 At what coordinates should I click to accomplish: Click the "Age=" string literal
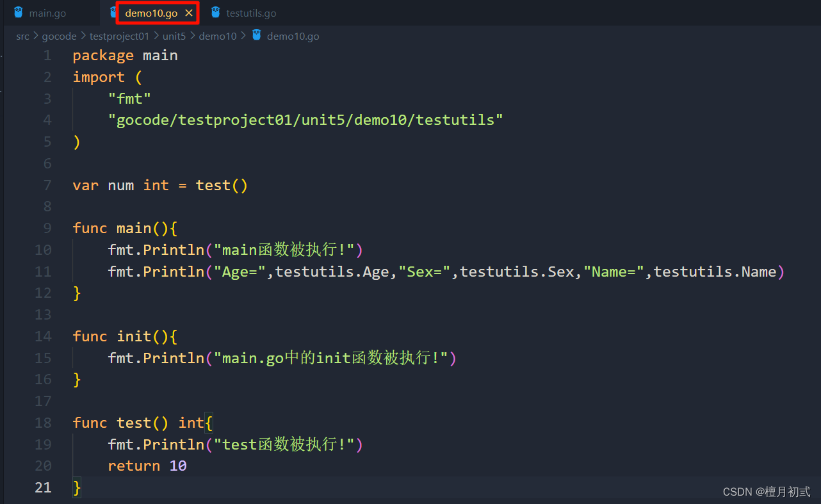tap(240, 272)
